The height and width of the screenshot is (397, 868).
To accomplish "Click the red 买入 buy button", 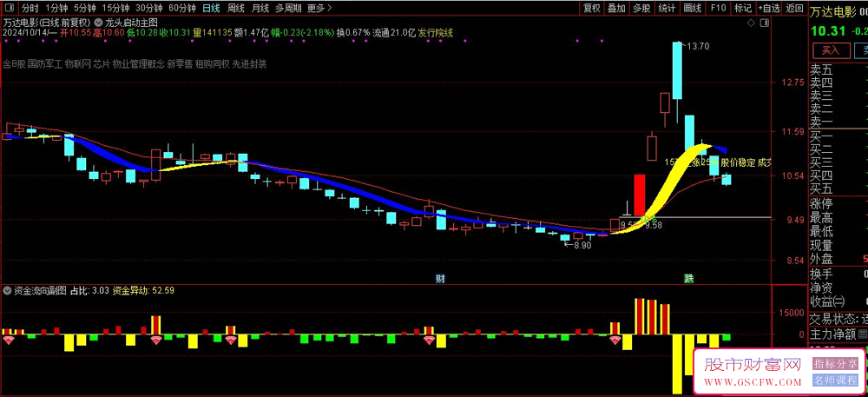I will click(x=831, y=51).
